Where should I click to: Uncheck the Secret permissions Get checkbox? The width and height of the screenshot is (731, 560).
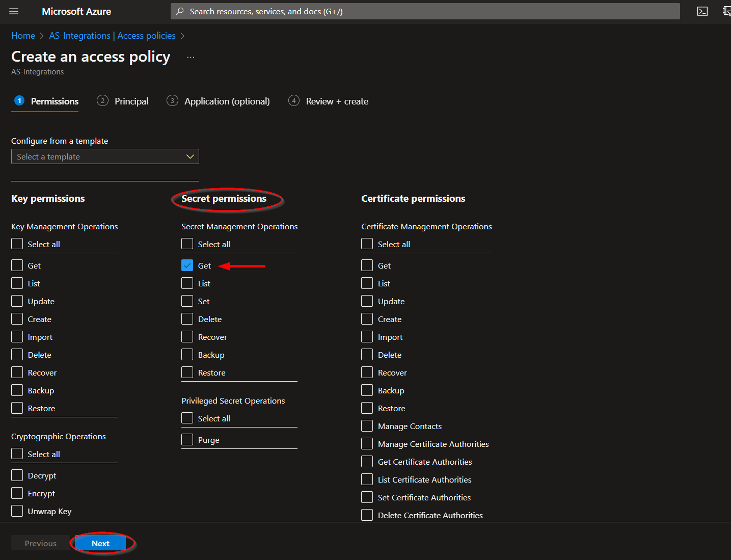coord(187,265)
